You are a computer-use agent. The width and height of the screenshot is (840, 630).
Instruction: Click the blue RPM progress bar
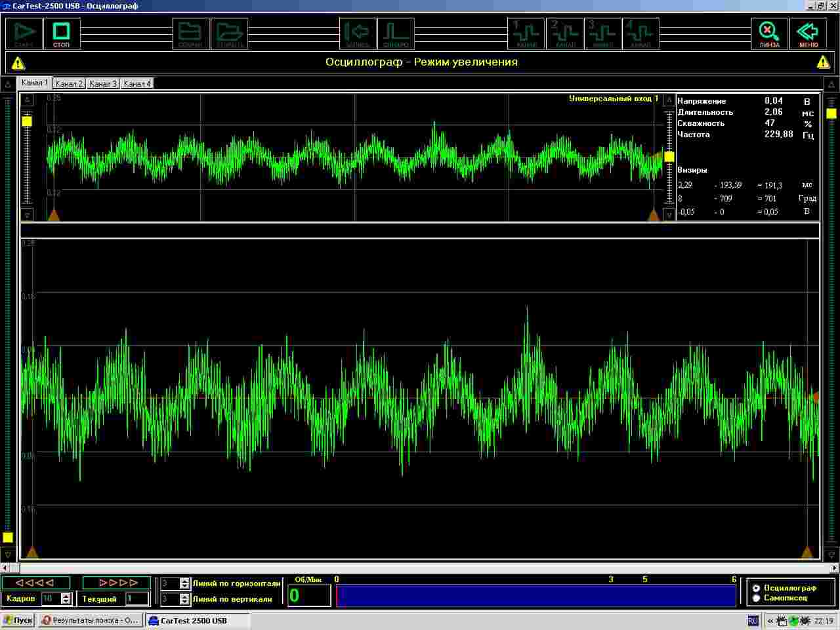[536, 596]
